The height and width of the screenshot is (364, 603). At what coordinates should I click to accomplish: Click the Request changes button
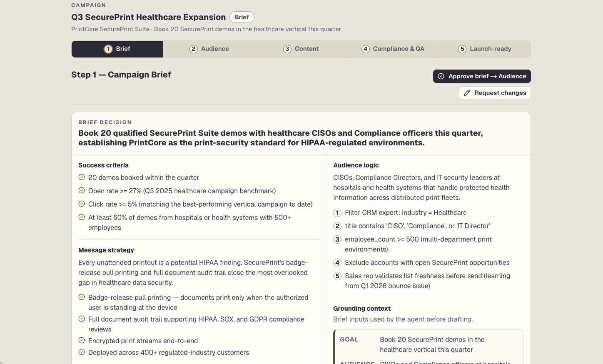pyautogui.click(x=495, y=93)
